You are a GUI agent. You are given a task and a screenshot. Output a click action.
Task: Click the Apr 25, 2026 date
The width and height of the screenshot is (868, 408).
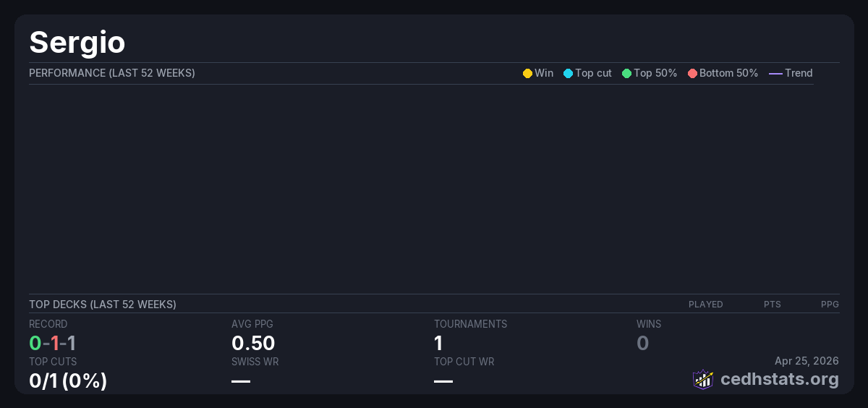point(807,361)
